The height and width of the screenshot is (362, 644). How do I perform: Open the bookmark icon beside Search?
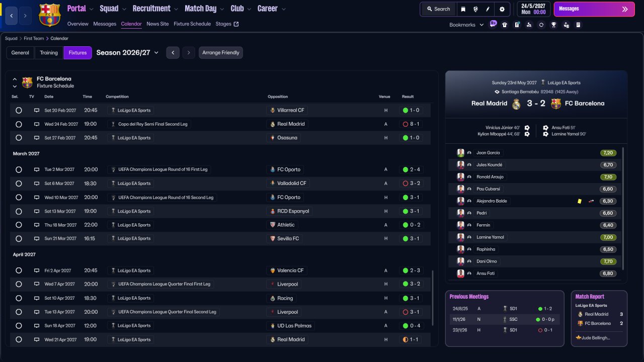463,9
